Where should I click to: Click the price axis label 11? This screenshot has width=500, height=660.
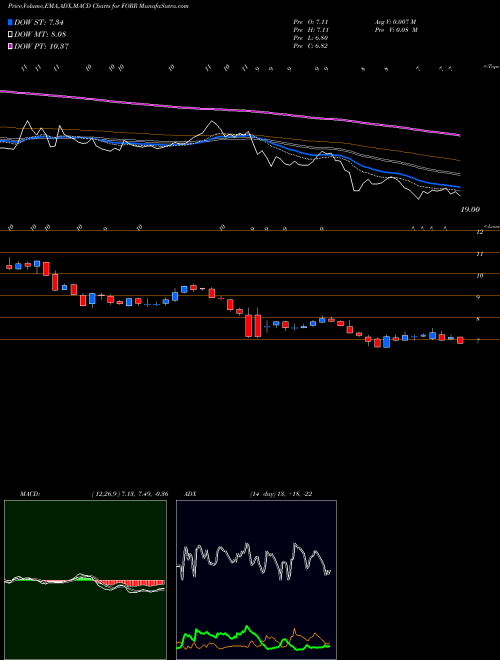[x=479, y=254]
